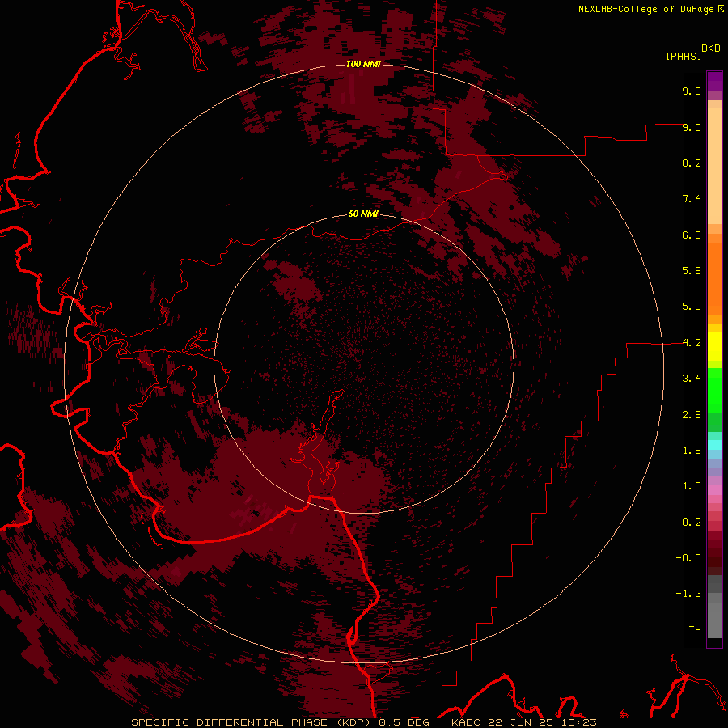728x728 pixels.
Task: Click the 2.6 legend value
Action: click(692, 415)
